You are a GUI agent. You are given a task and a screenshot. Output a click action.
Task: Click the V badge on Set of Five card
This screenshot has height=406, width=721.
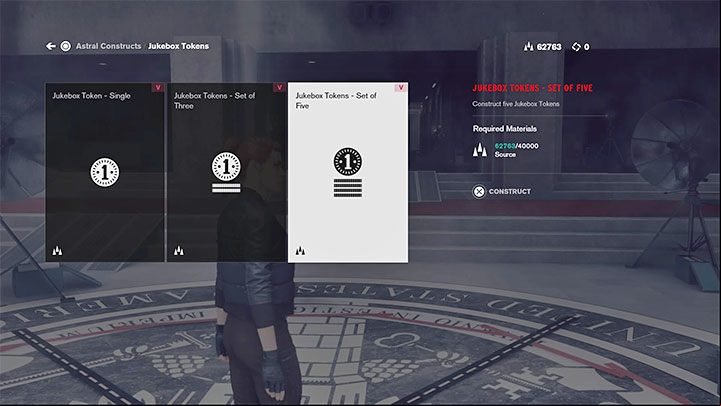pos(401,87)
